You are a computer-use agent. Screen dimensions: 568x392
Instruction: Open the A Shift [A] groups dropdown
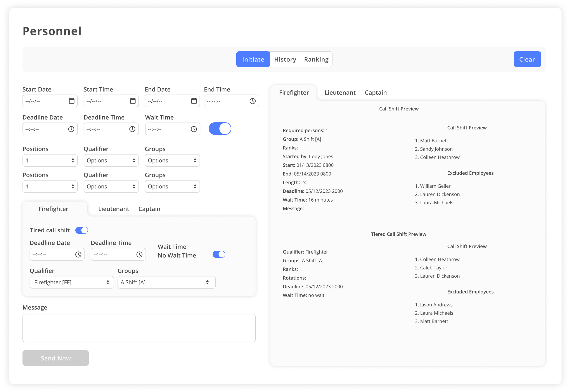(x=166, y=282)
